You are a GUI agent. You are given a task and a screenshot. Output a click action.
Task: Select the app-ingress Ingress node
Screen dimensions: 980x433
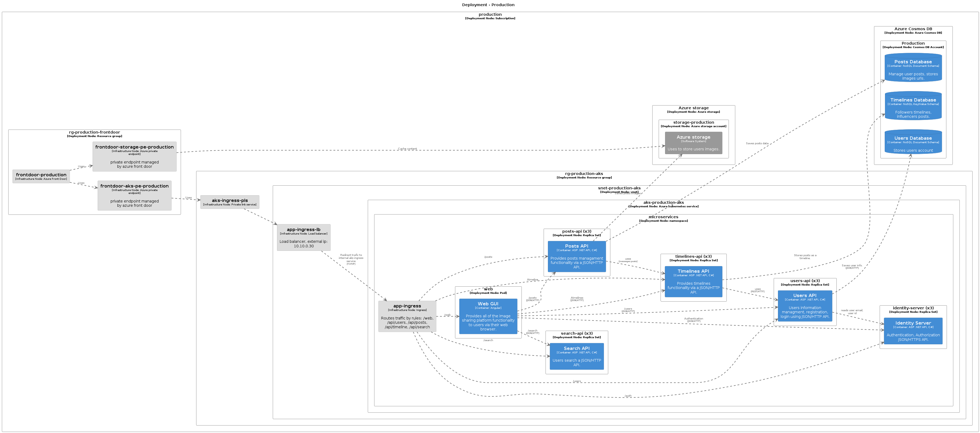(x=407, y=317)
